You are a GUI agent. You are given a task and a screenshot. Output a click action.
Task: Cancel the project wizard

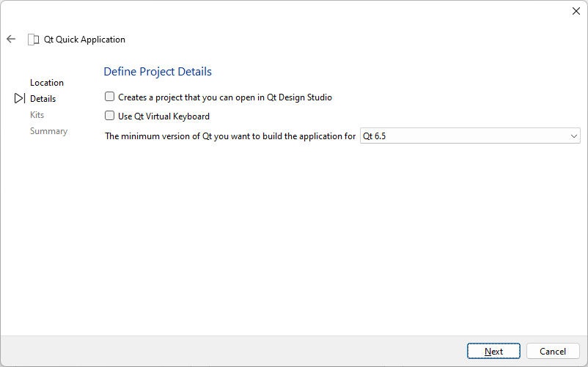(553, 352)
